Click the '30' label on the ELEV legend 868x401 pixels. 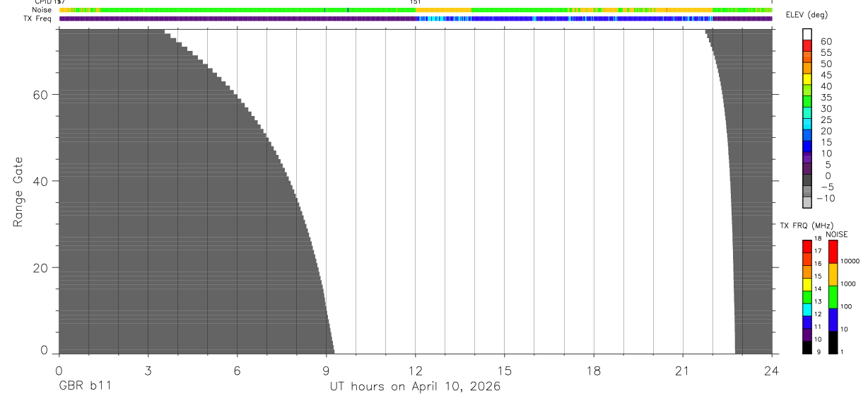pos(826,108)
